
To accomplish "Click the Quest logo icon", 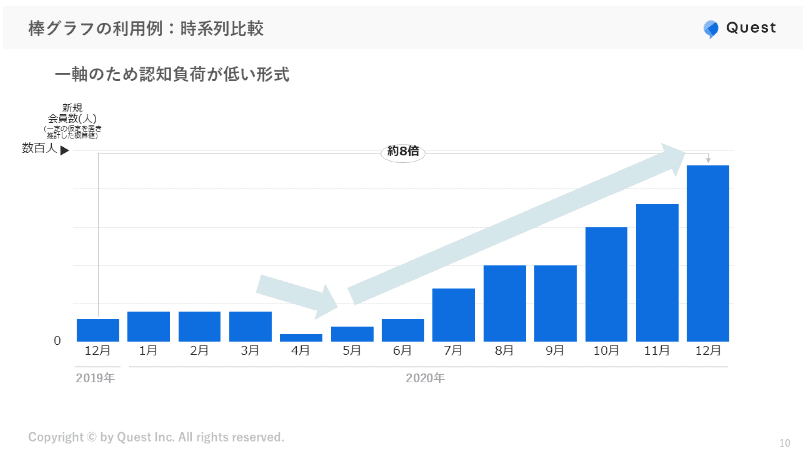I will (711, 29).
